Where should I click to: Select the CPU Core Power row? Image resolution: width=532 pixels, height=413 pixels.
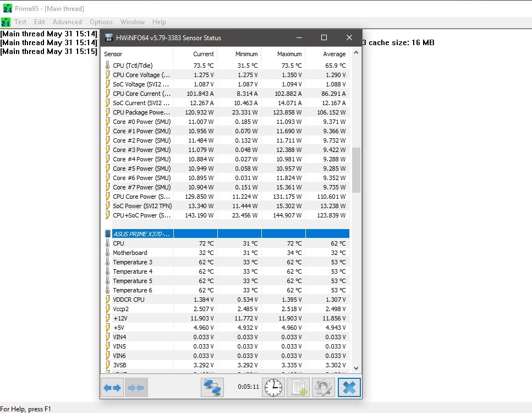[x=225, y=196]
